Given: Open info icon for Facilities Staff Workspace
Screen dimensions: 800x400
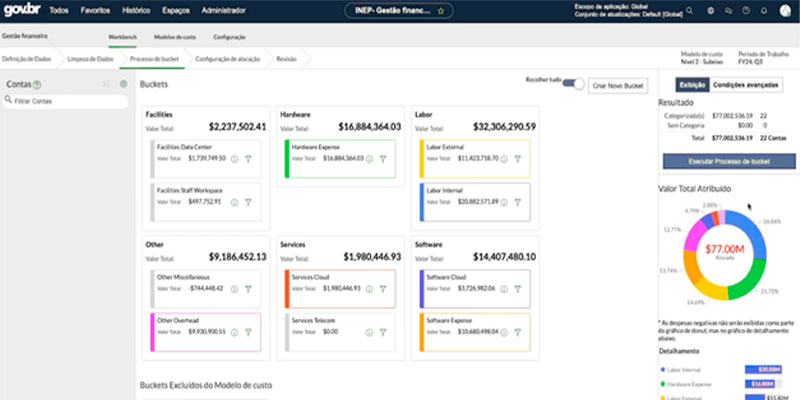Looking at the screenshot, I should (235, 203).
